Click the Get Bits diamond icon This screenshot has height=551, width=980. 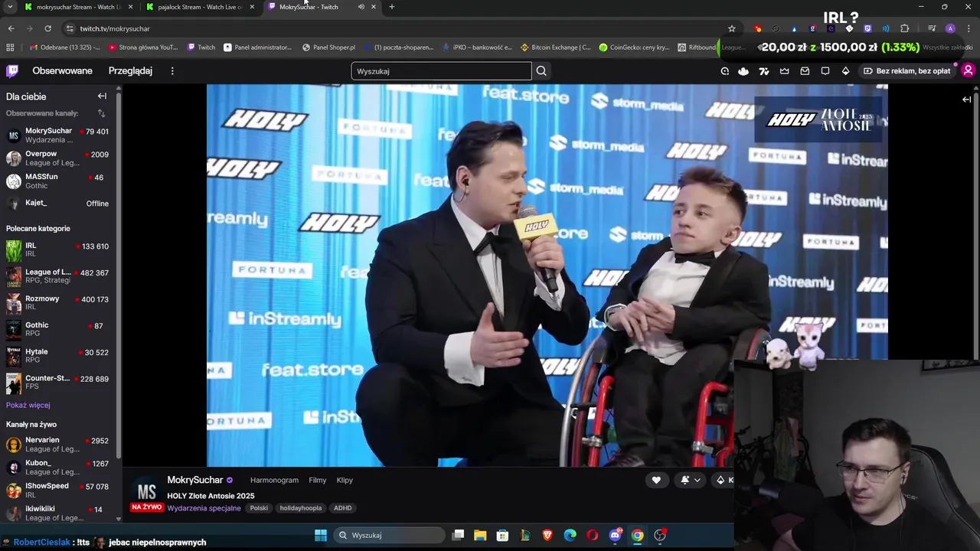pos(845,71)
